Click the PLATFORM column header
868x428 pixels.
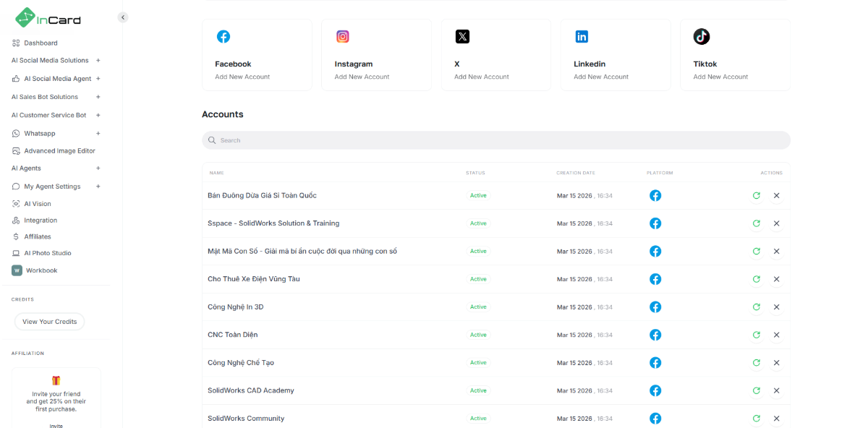(x=660, y=173)
